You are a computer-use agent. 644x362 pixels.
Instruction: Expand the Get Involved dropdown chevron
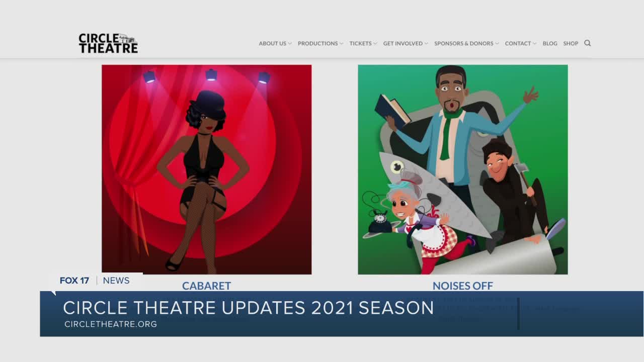(x=426, y=44)
